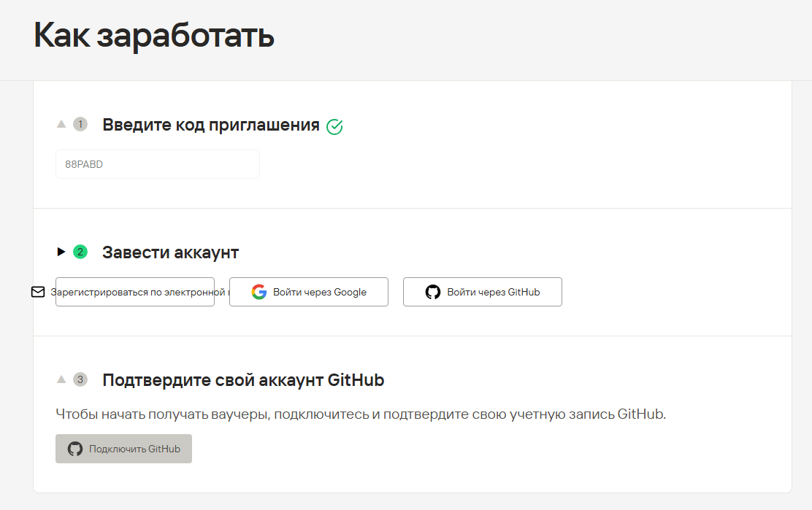Click the green step 2 number badge
Image resolution: width=812 pixels, height=510 pixels.
[80, 252]
